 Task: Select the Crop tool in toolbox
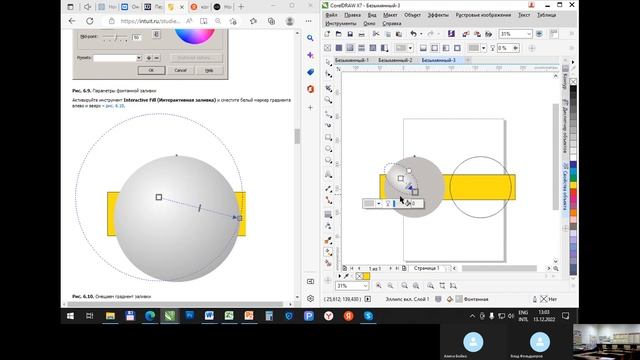(328, 88)
